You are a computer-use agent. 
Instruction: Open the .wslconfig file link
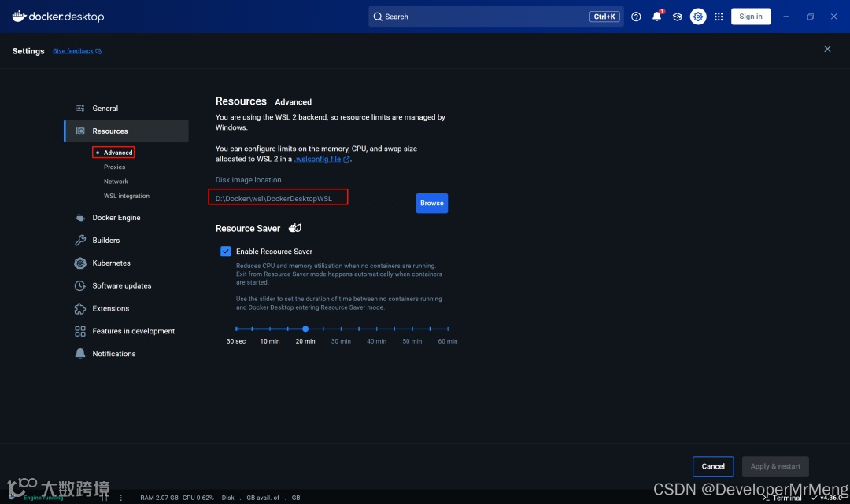pos(318,159)
